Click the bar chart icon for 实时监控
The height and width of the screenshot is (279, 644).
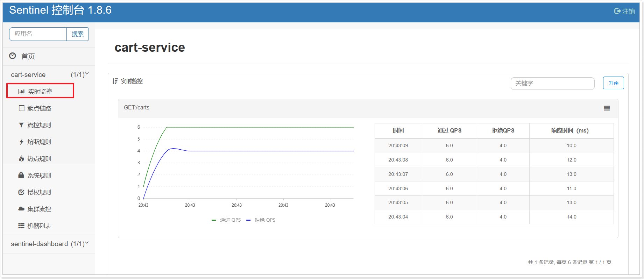(x=22, y=92)
